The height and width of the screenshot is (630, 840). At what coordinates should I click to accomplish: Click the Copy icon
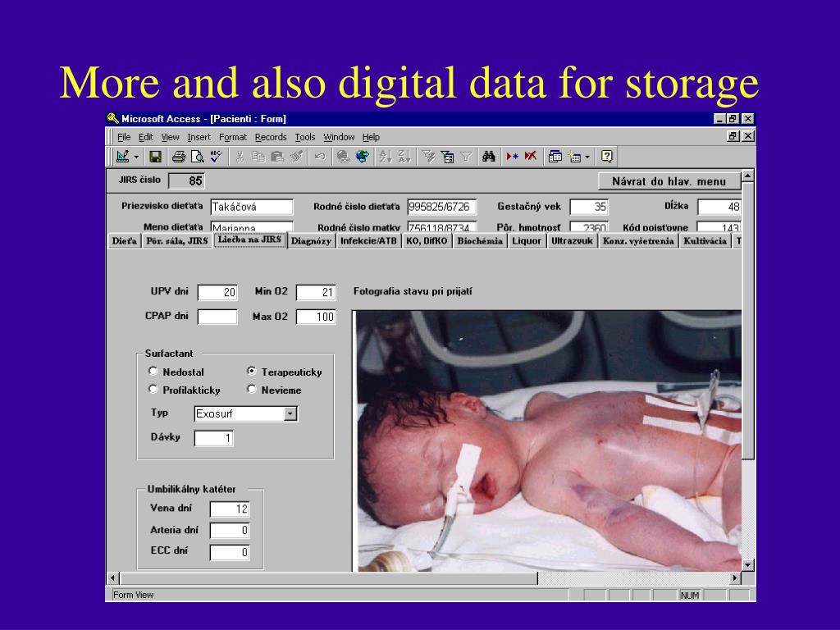click(258, 157)
